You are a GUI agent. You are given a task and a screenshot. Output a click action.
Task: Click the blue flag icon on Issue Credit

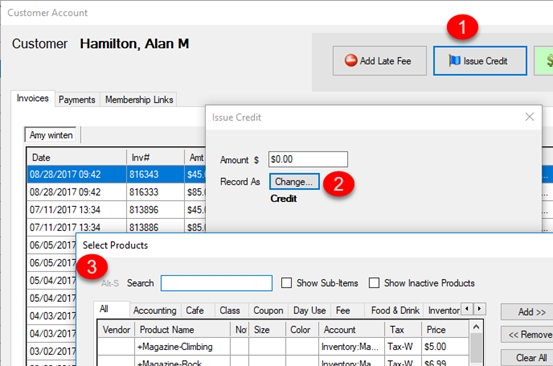pyautogui.click(x=454, y=61)
